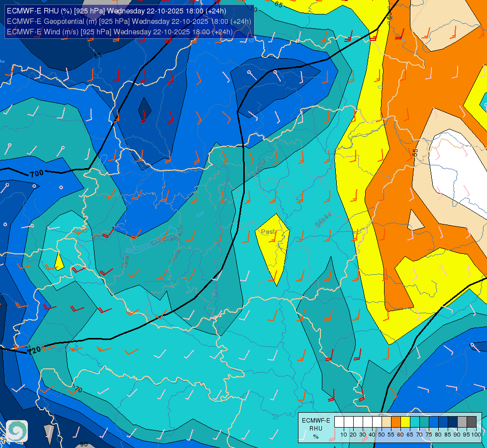Click the Pest county label on map

click(268, 232)
